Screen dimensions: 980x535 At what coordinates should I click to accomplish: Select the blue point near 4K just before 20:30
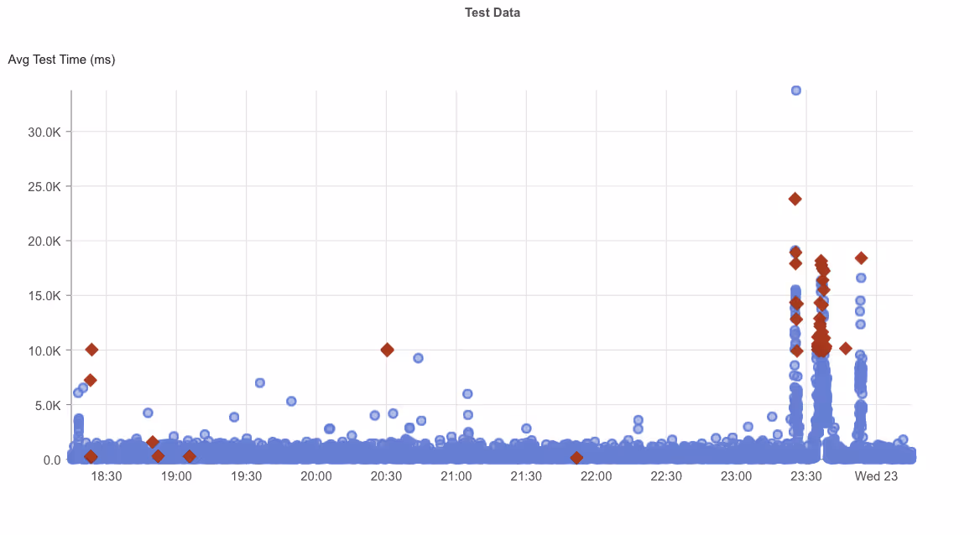[x=375, y=416]
